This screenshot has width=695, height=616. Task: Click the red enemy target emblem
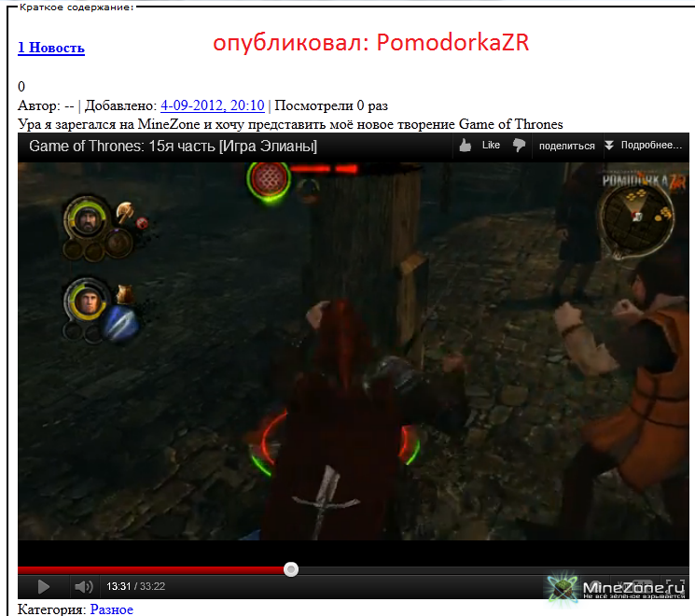tap(269, 178)
